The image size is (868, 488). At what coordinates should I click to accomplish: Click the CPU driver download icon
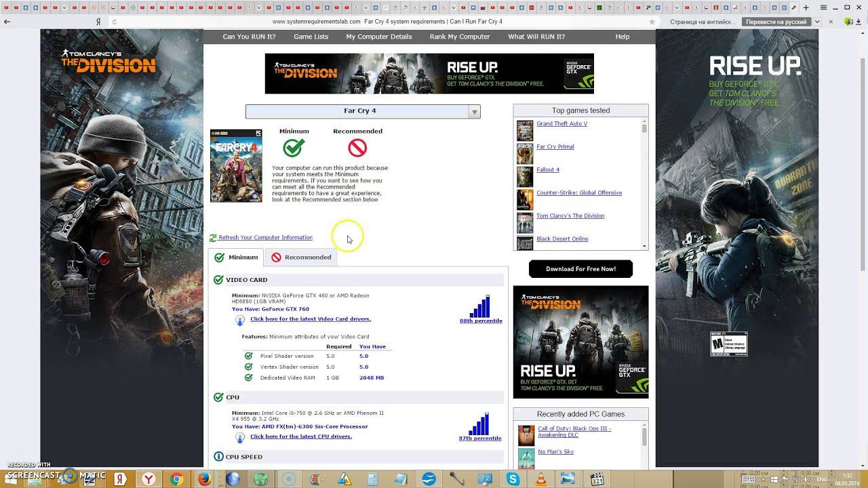[x=240, y=437]
